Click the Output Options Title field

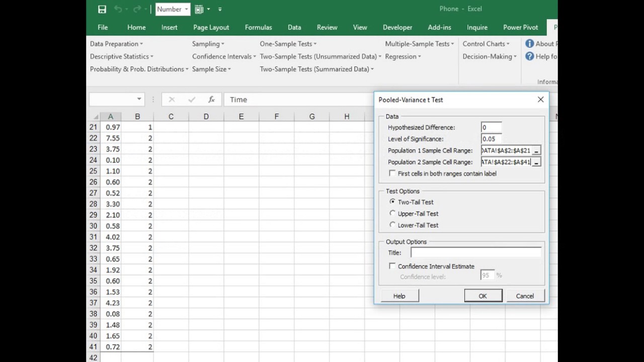click(x=476, y=252)
